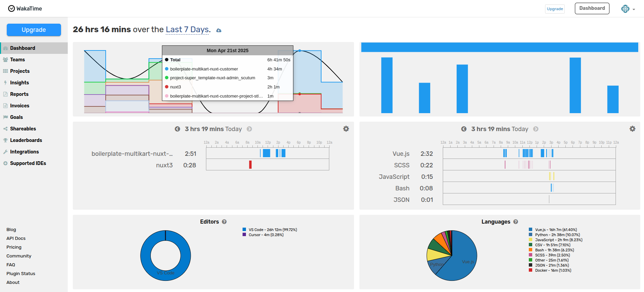Click the red nuxt3 timeline segment
Screen dimensions: 644x292
(250, 165)
